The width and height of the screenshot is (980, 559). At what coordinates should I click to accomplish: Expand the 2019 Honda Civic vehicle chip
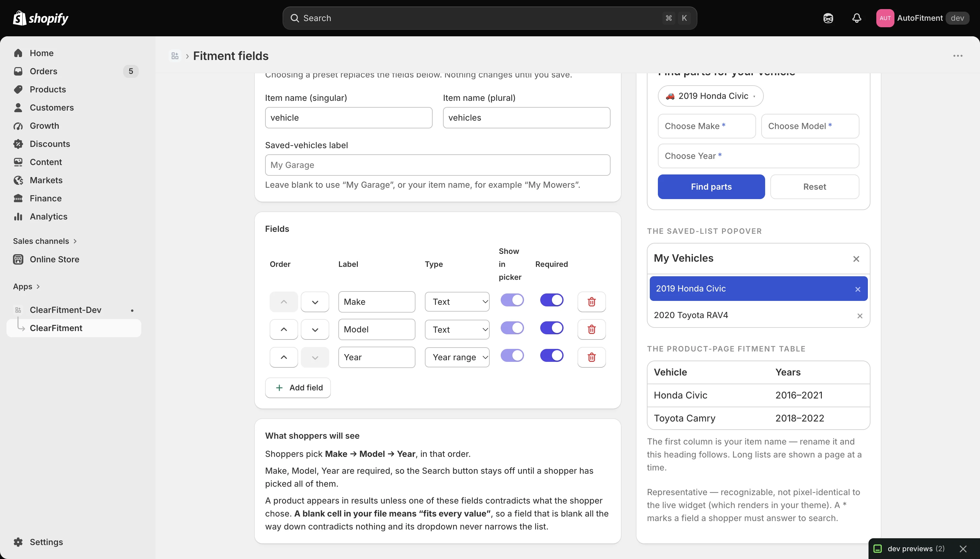pos(710,96)
